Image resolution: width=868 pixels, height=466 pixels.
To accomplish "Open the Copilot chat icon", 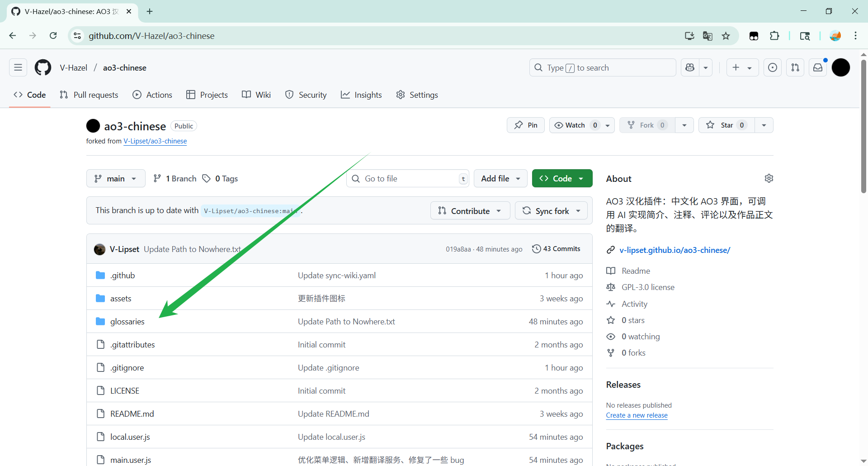I will tap(690, 68).
